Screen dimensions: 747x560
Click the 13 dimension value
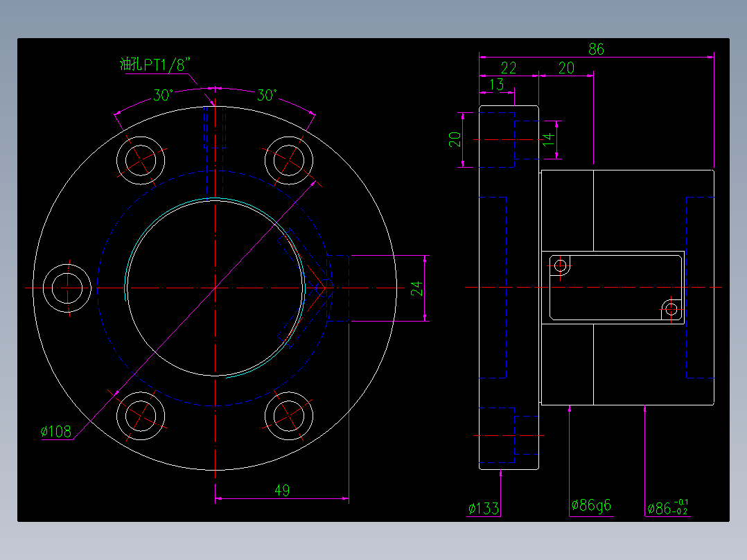pyautogui.click(x=496, y=85)
